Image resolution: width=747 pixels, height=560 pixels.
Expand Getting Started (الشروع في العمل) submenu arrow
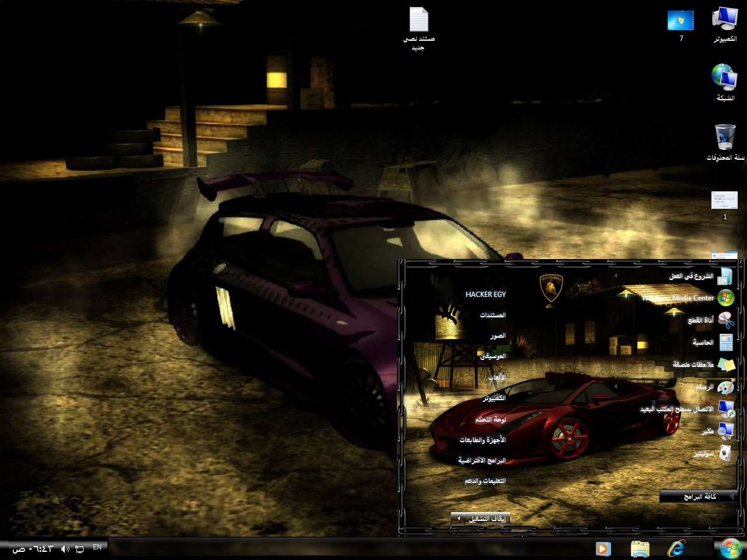[616, 276]
